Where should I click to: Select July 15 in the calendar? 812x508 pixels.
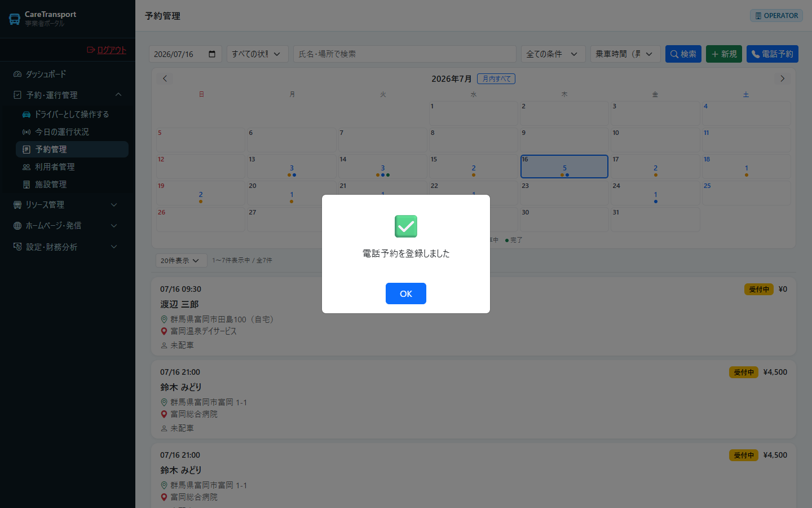pos(474,167)
